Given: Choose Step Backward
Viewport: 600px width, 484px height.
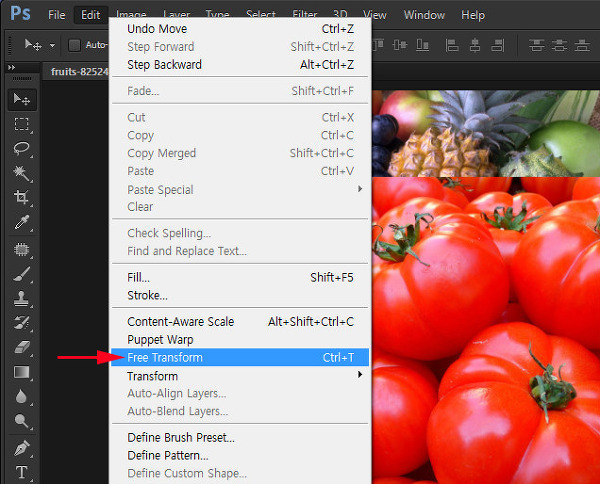Looking at the screenshot, I should (240, 65).
